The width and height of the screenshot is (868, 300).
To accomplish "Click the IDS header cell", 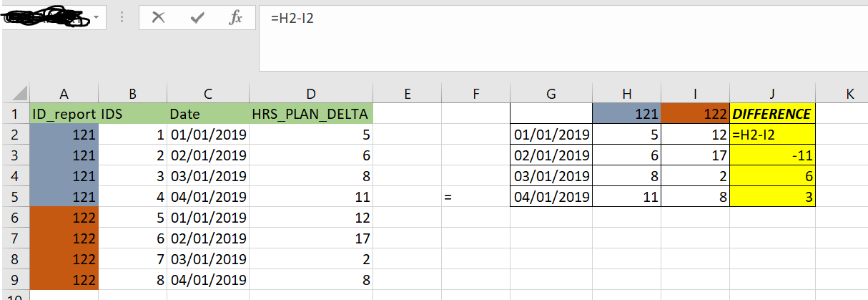I will (132, 114).
